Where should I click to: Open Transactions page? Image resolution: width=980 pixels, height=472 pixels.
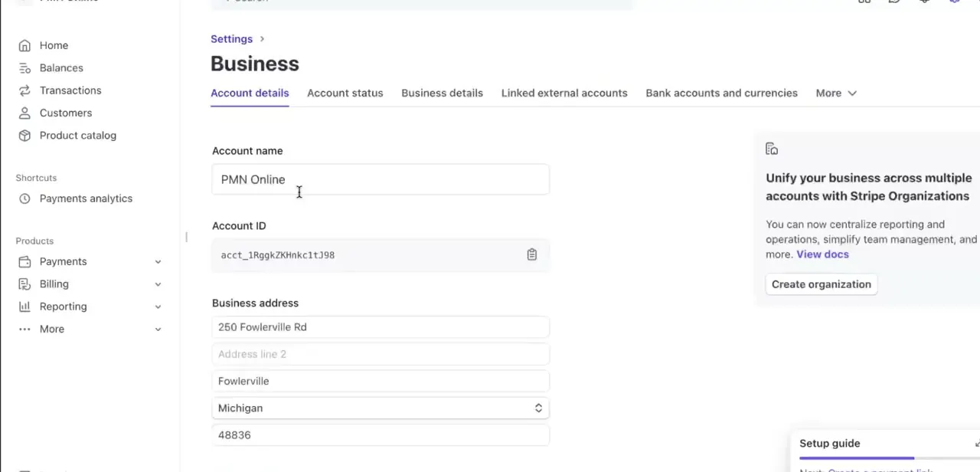70,90
